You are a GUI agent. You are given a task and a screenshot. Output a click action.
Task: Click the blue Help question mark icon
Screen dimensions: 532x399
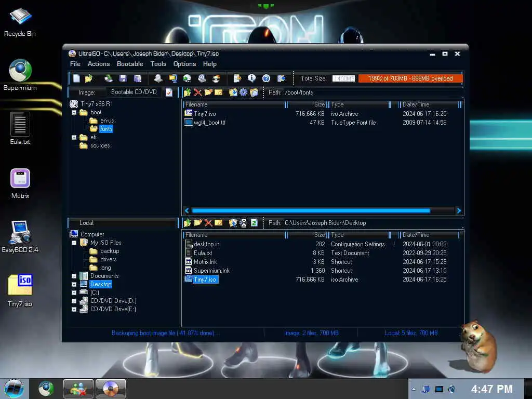[x=267, y=78]
